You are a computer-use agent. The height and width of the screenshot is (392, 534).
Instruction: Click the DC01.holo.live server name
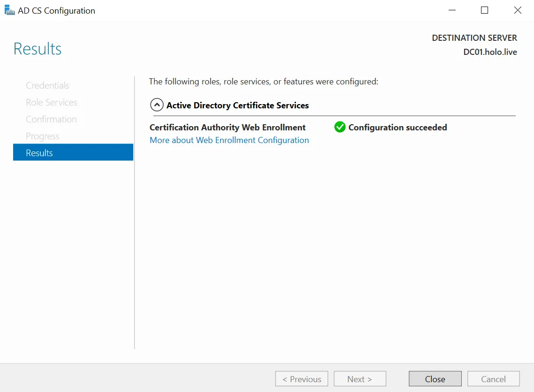tap(490, 52)
